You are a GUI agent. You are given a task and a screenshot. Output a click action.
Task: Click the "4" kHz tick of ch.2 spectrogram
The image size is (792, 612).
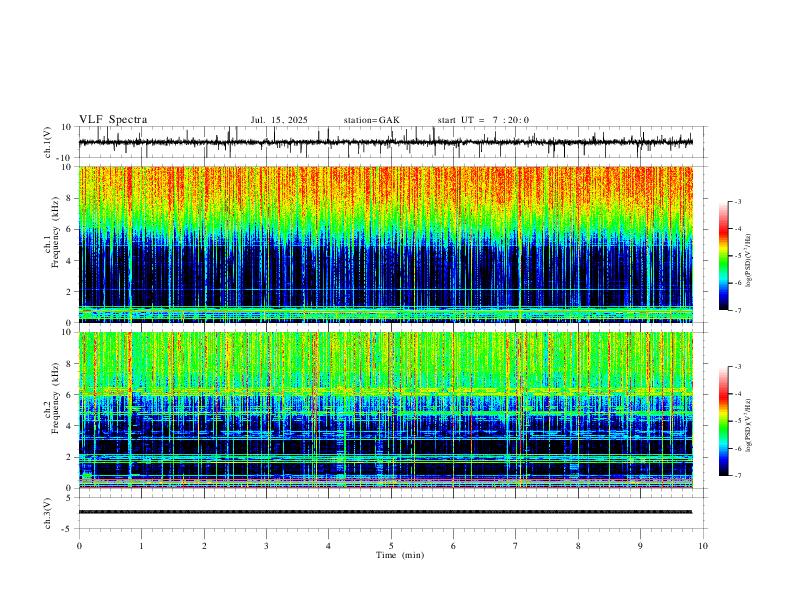pos(70,426)
